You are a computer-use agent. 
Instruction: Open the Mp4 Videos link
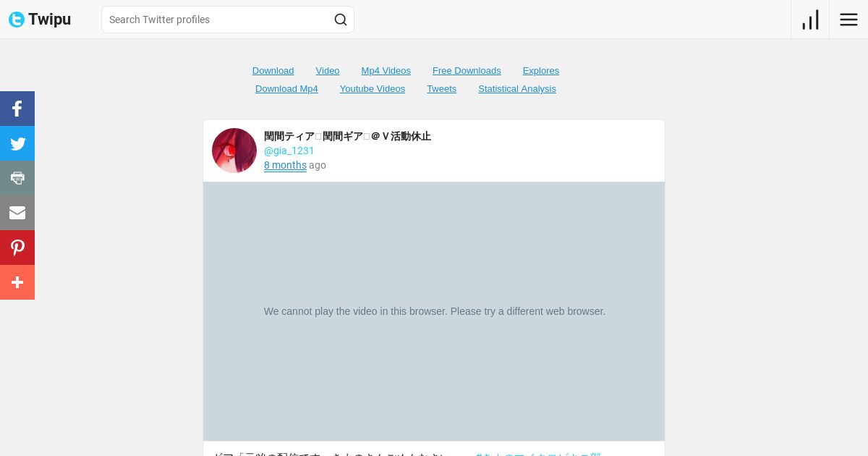(x=386, y=70)
